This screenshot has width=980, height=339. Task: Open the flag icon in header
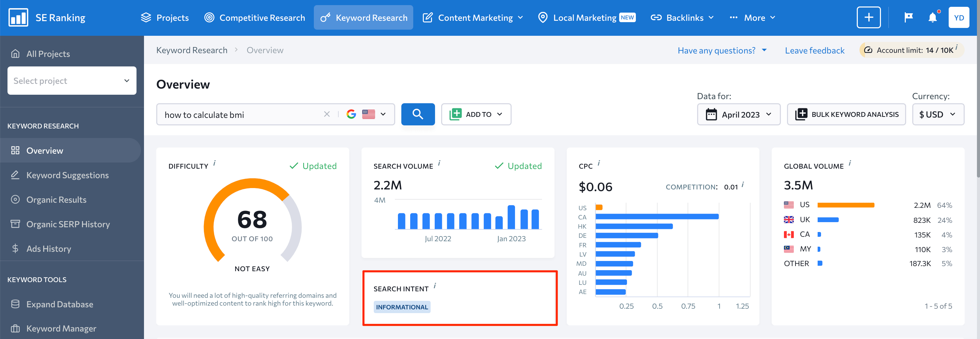(909, 17)
